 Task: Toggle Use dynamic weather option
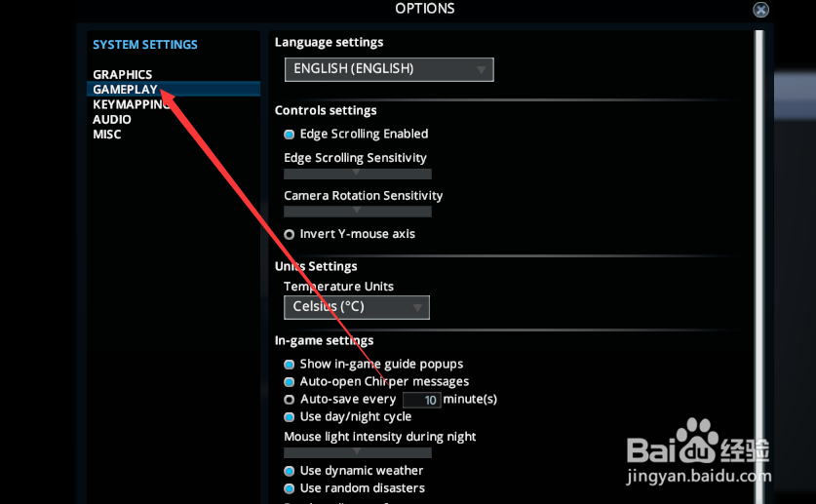(290, 471)
